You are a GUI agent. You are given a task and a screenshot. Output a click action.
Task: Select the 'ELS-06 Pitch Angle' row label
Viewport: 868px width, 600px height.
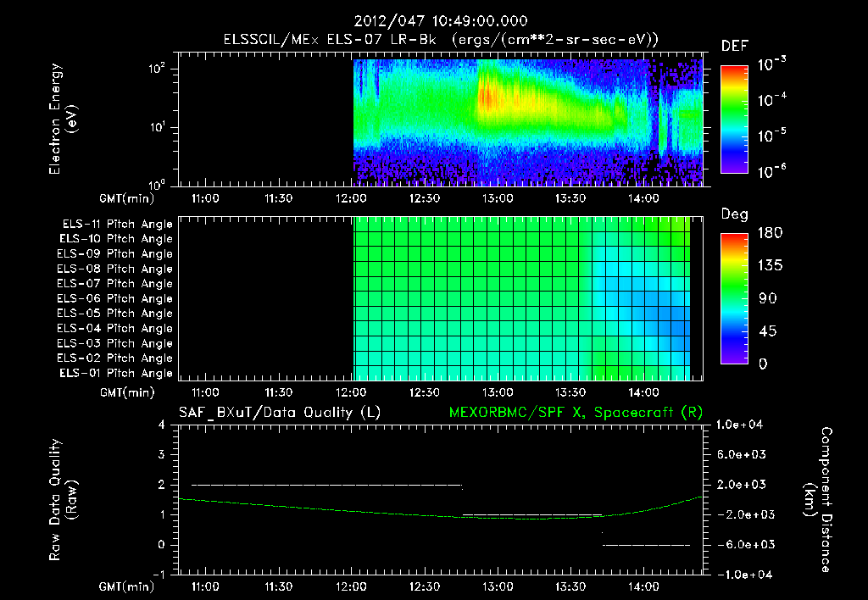click(x=114, y=298)
